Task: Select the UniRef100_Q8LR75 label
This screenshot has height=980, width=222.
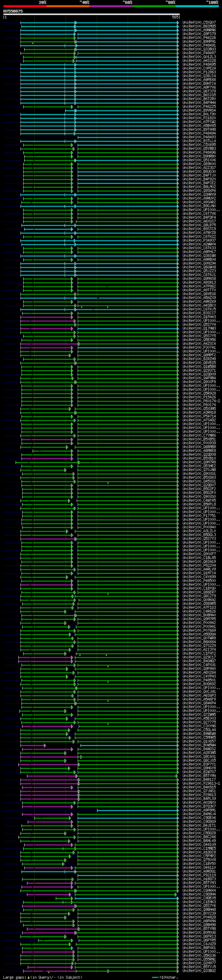Action: click(199, 225)
